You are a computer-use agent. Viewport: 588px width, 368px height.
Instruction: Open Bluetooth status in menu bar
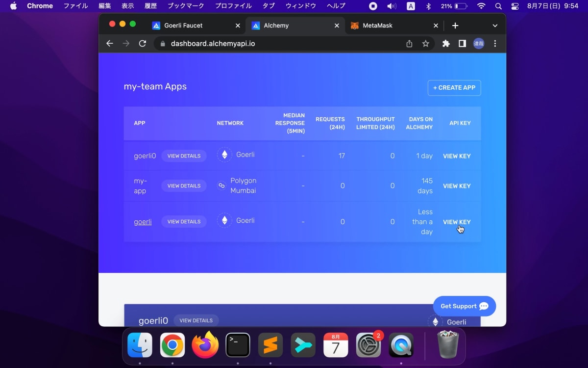tap(428, 6)
